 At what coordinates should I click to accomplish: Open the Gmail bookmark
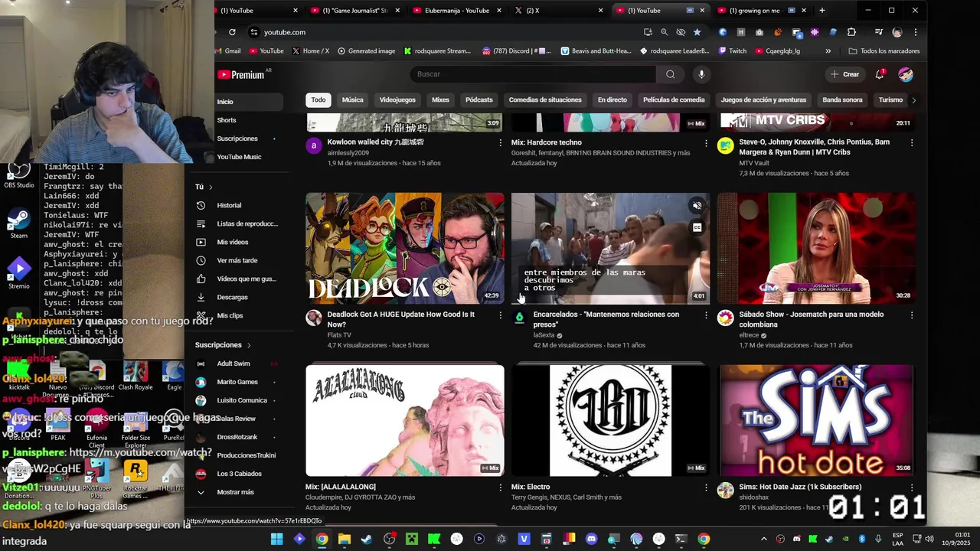click(x=227, y=51)
